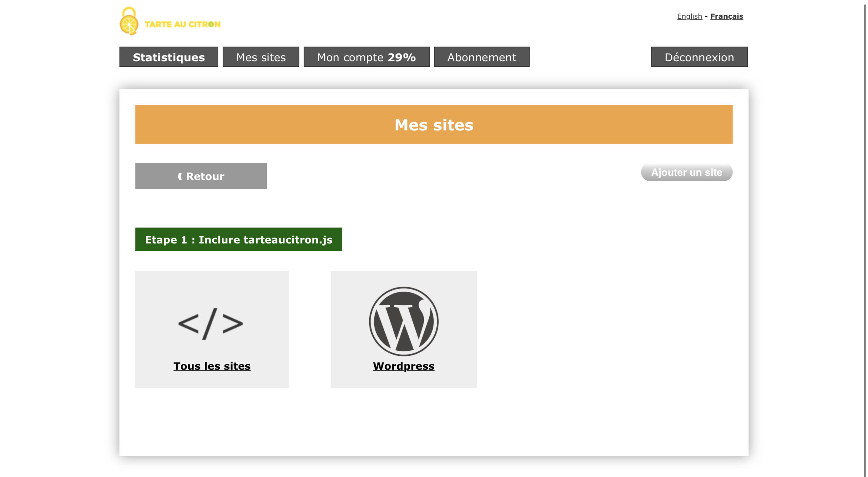Go to the Mes sites tab
The height and width of the screenshot is (477, 868).
point(261,57)
